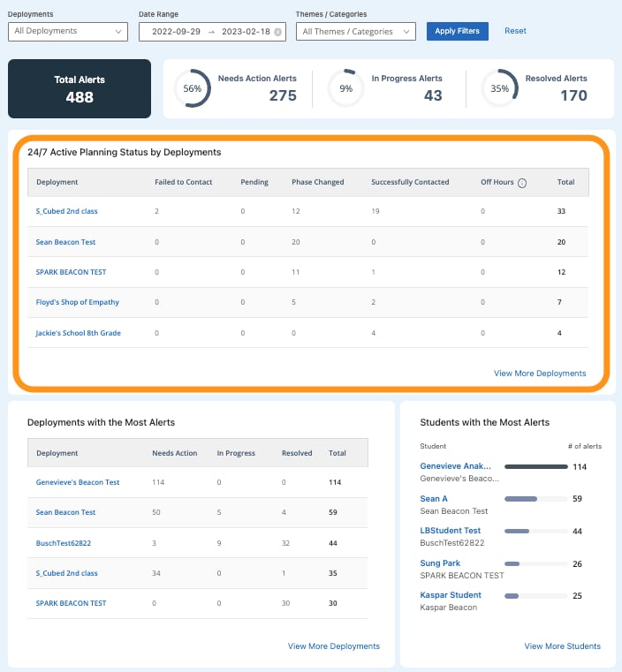
Task: Open SPARK BEACON TEST in Active Planning table
Action: coord(71,272)
